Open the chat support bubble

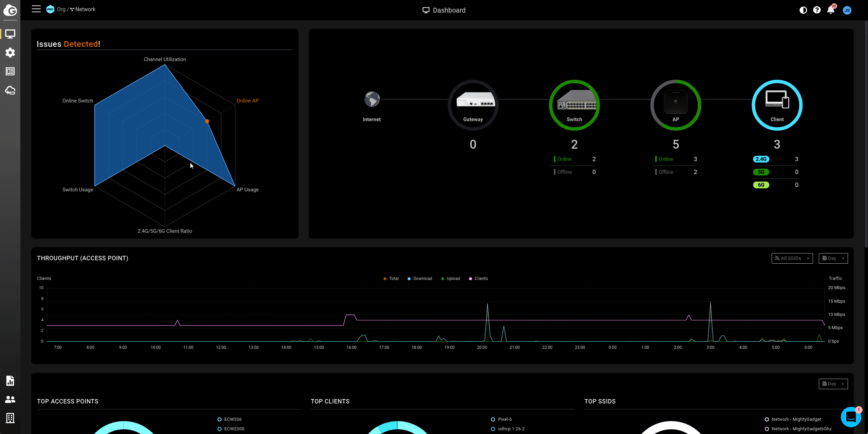click(x=850, y=417)
